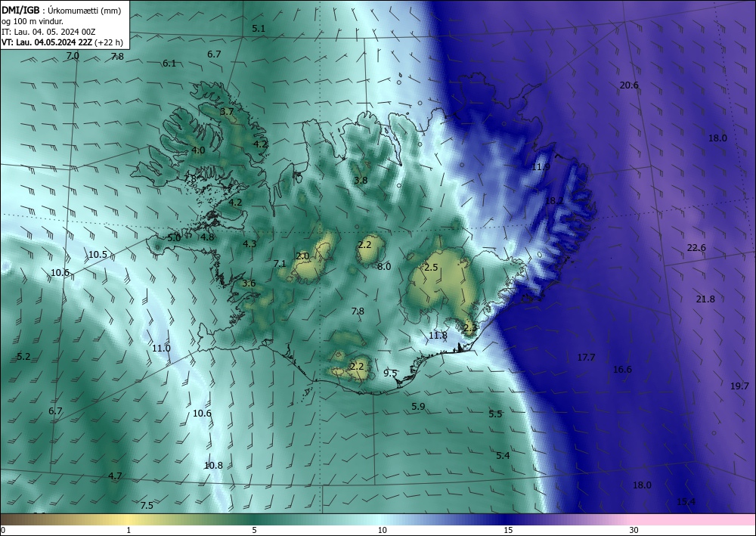Click the 11.0 value label
Viewport: 756px width, 536px height.
(x=161, y=348)
